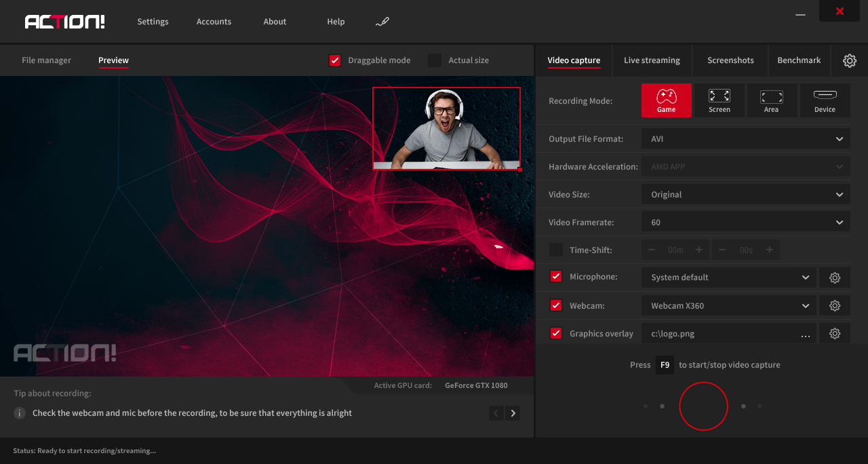The width and height of the screenshot is (868, 464).
Task: Show previous recording tip
Action: [x=496, y=412]
